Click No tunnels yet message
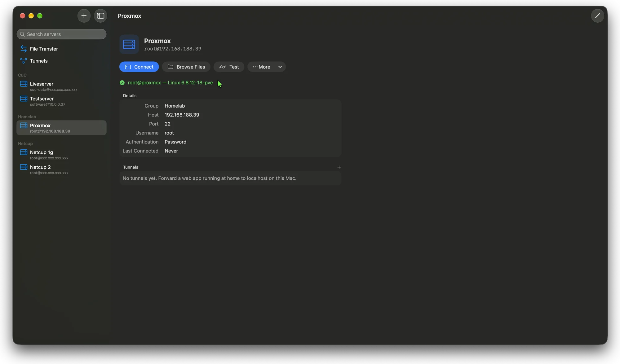 210,178
